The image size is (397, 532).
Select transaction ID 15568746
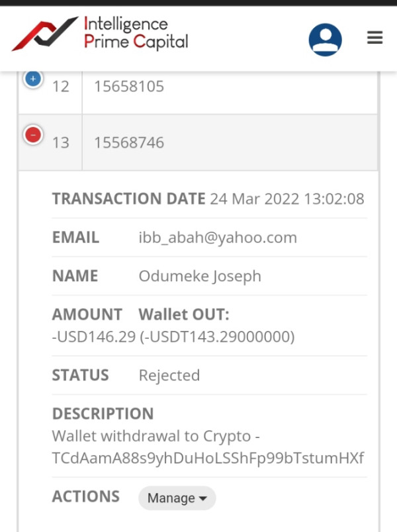coord(129,142)
